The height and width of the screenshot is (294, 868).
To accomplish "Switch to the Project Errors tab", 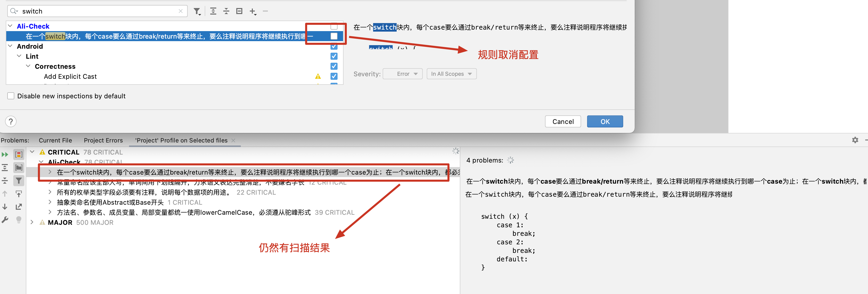I will coord(103,140).
